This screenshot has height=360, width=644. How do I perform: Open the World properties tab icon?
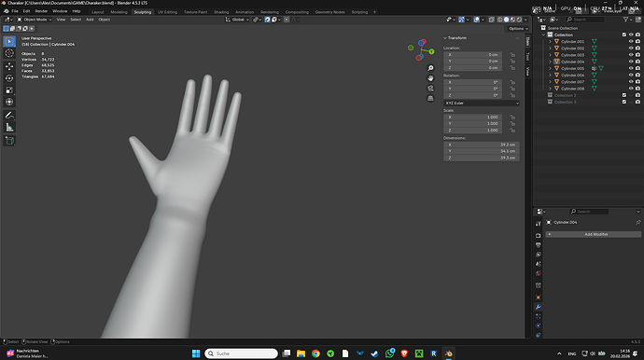click(x=538, y=273)
